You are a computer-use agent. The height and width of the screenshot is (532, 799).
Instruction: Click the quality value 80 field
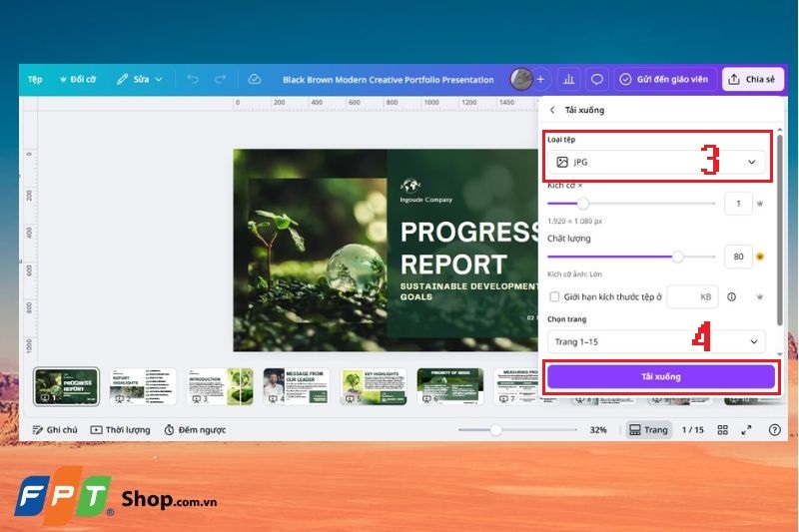pyautogui.click(x=738, y=257)
